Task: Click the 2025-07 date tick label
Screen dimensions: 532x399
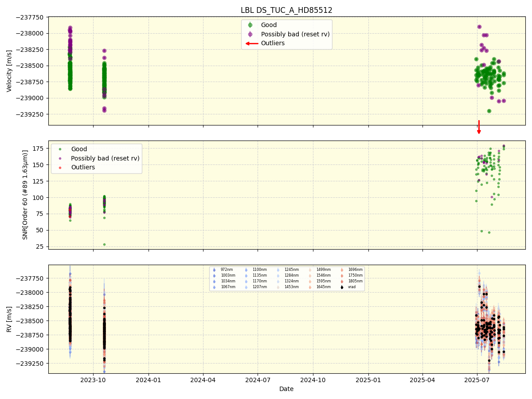Action: pyautogui.click(x=477, y=380)
